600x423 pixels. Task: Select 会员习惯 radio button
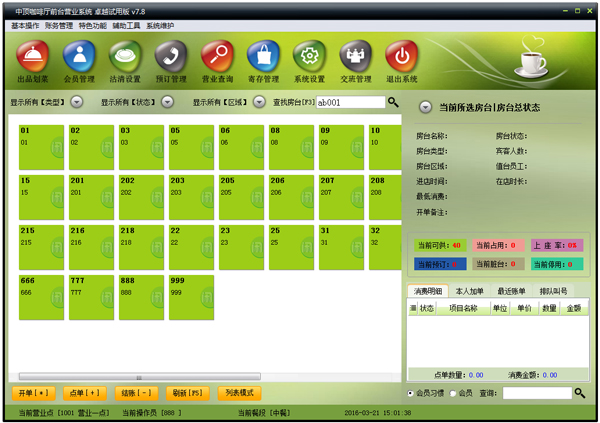click(410, 393)
